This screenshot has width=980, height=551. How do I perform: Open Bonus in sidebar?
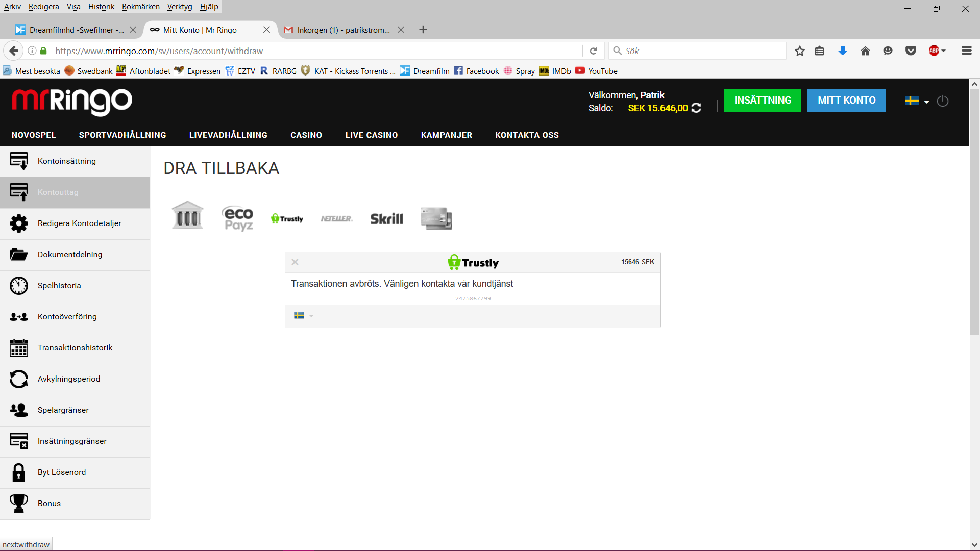click(x=75, y=504)
